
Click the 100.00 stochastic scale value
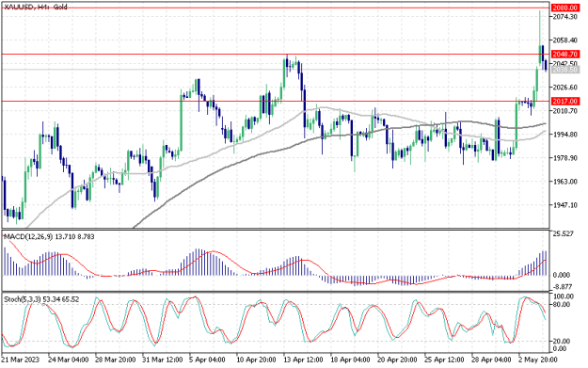tap(564, 296)
